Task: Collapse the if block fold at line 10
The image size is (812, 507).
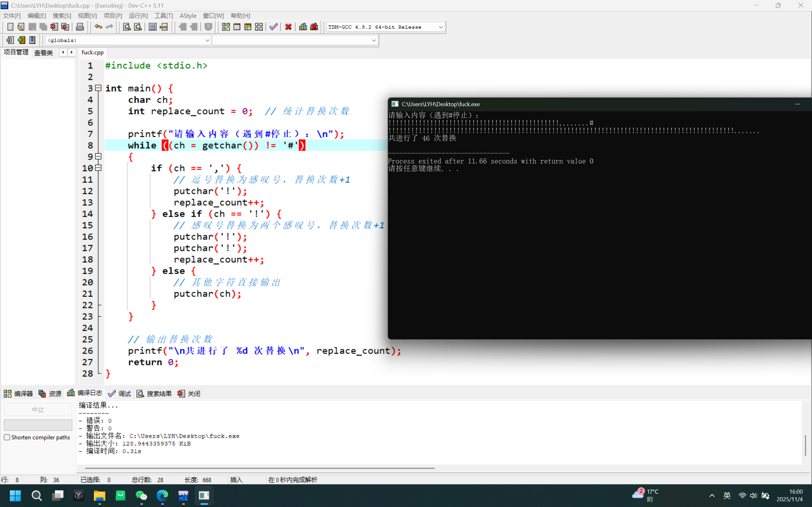Action: coord(98,168)
